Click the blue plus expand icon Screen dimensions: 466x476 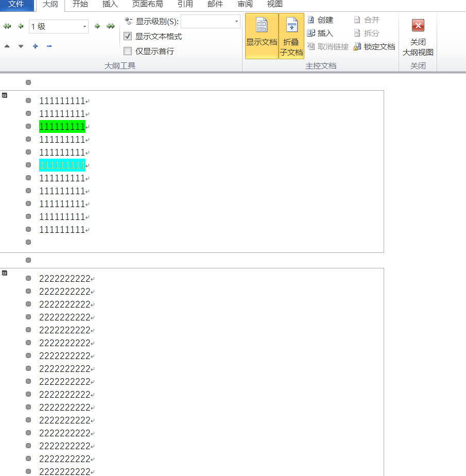coord(36,46)
